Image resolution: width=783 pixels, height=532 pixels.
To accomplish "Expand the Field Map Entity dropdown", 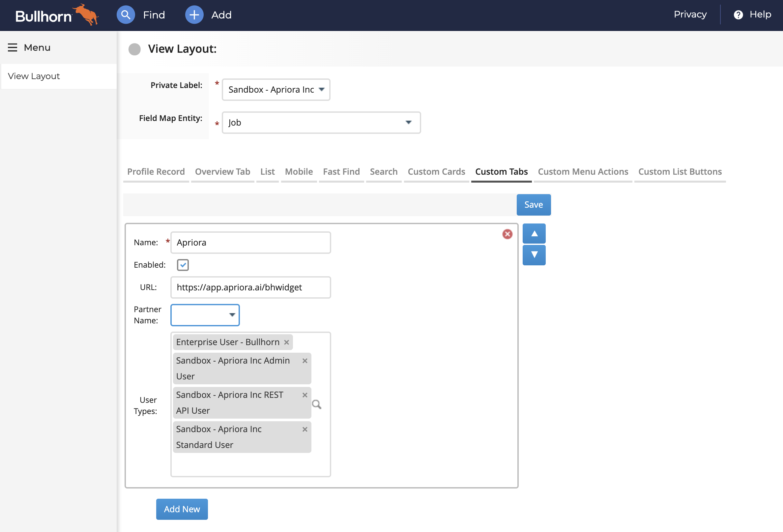I will coord(321,123).
